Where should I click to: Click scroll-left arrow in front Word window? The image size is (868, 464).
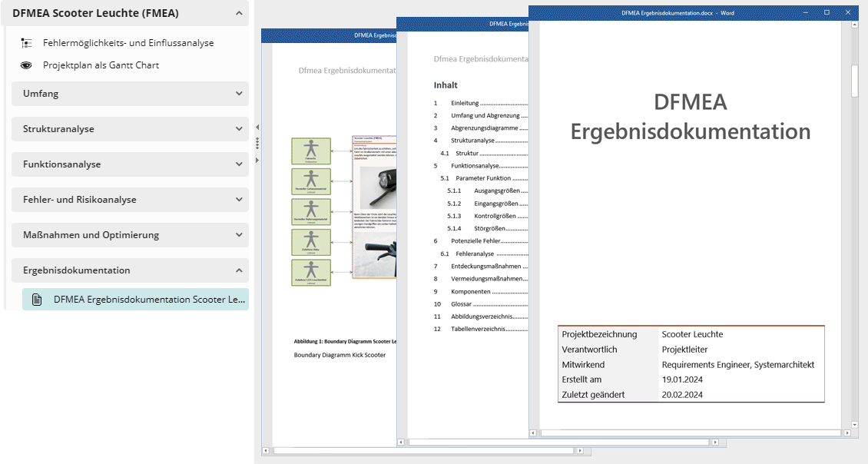tap(534, 433)
